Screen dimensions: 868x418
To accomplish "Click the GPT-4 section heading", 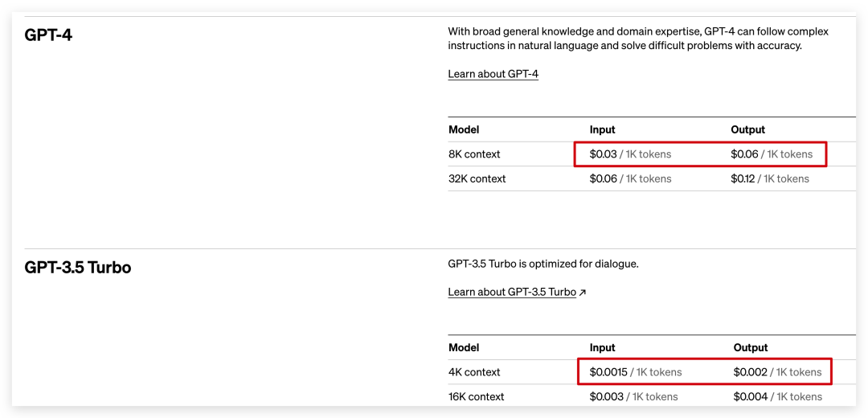I will point(48,35).
